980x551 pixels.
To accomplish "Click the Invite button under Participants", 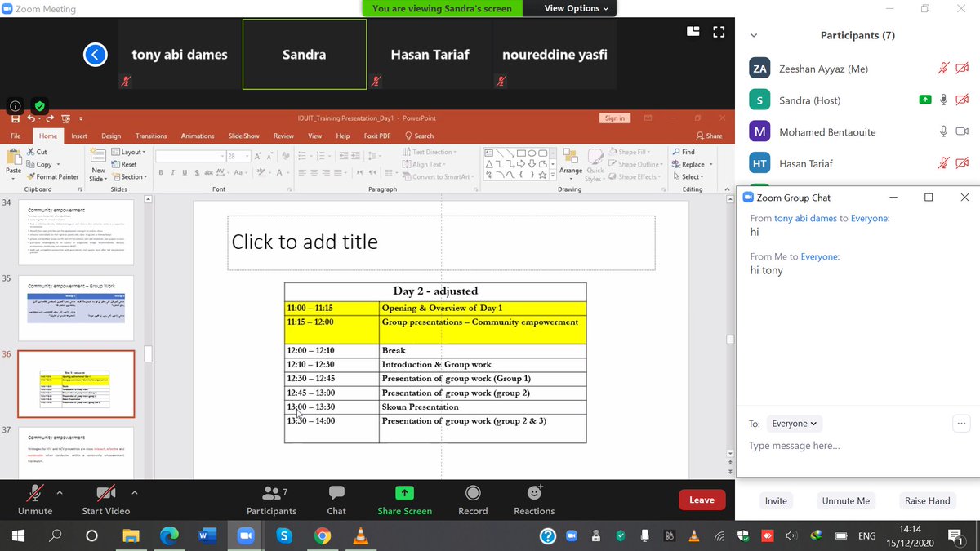I will coord(776,501).
